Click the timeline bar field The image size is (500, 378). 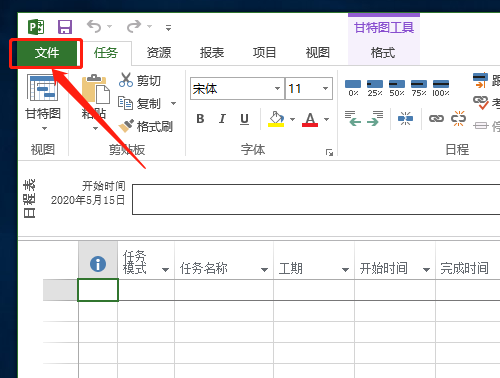click(316, 199)
